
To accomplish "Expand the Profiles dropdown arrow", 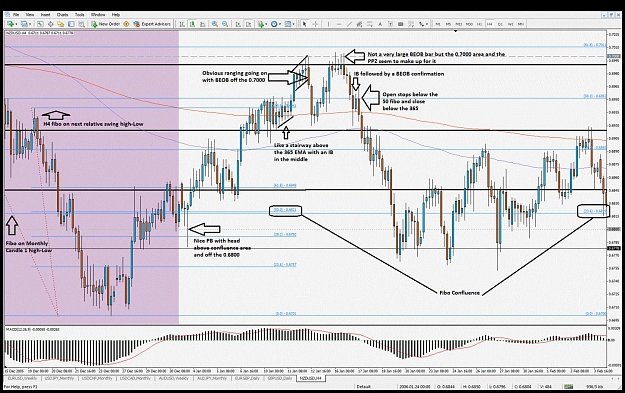I will click(x=30, y=24).
